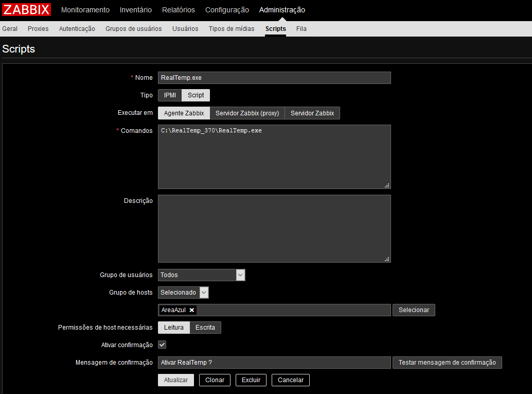Select IPMI as the script type
The height and width of the screenshot is (394, 532).
(x=170, y=95)
